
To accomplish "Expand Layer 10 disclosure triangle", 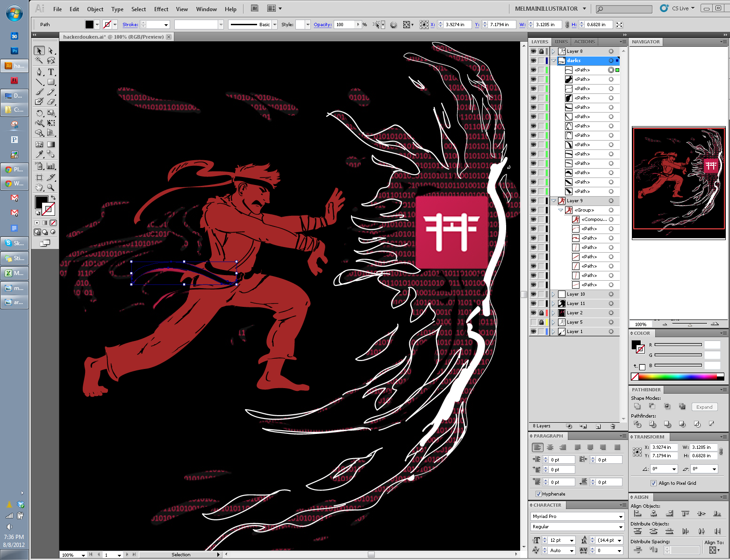I will [x=553, y=294].
